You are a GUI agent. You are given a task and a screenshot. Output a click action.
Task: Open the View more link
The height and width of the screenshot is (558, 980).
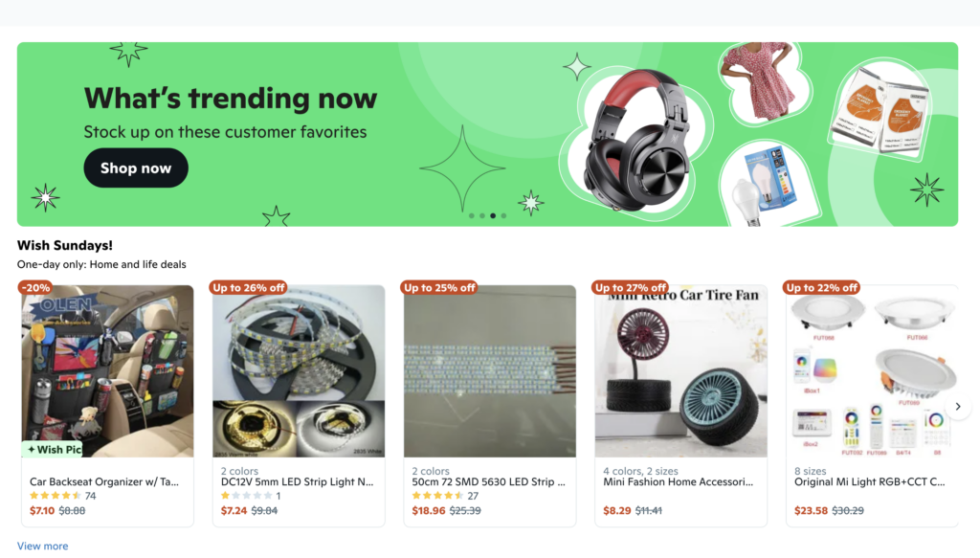click(x=42, y=546)
